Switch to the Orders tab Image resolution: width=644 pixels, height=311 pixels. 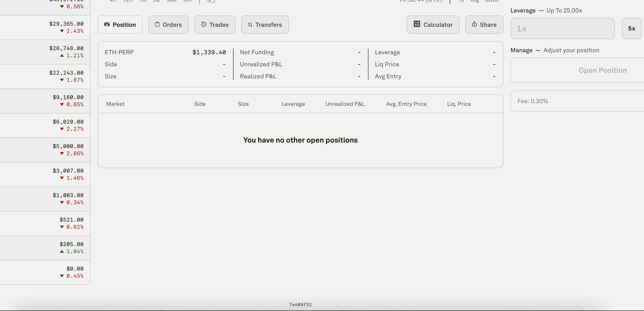click(168, 25)
